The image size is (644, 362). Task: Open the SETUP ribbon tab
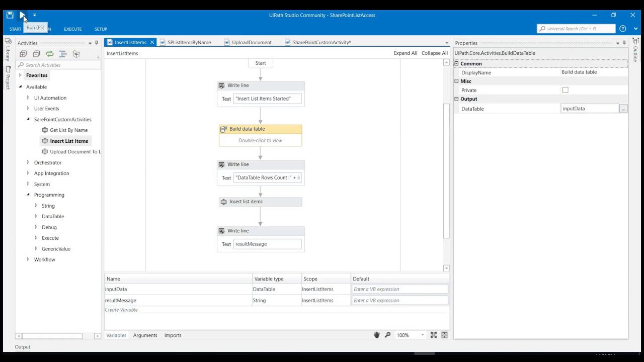[101, 29]
